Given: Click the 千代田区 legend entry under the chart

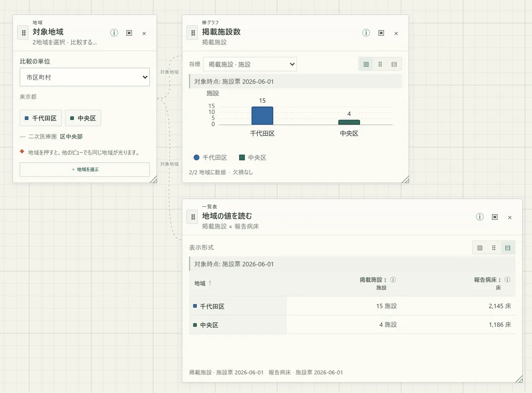Looking at the screenshot, I should point(210,158).
